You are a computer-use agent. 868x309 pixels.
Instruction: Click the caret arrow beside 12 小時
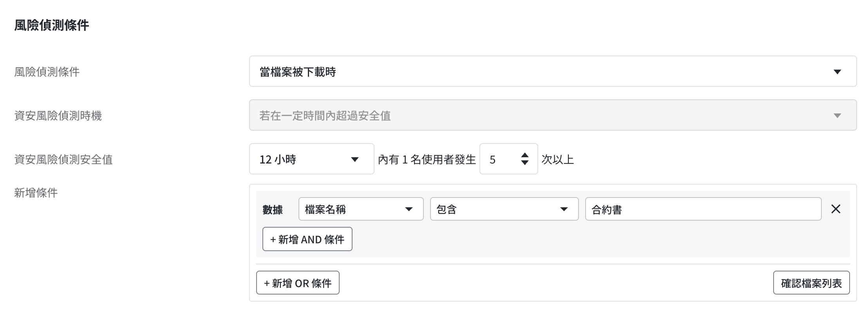355,159
